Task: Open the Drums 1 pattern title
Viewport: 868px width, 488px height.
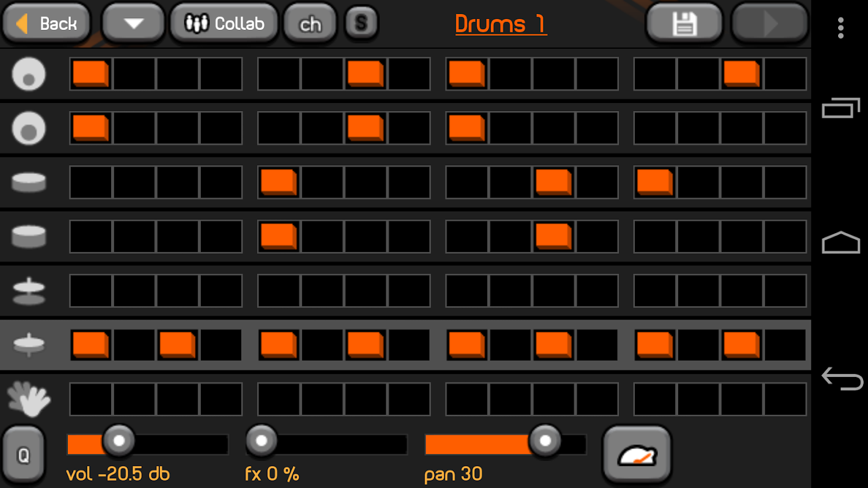Action: (x=501, y=24)
